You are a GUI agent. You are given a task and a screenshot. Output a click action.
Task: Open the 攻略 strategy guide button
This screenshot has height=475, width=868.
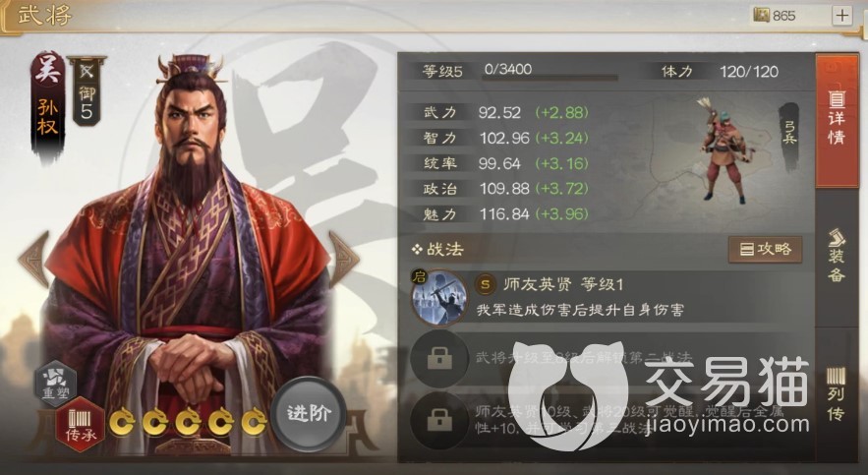(x=765, y=249)
